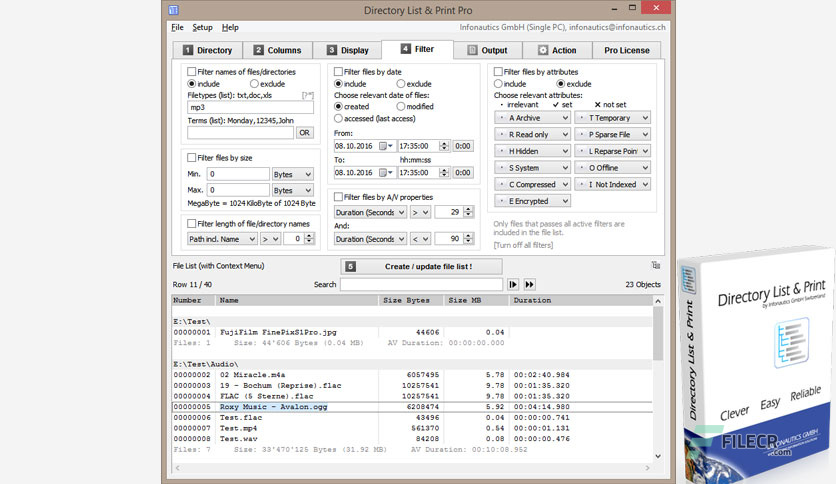
Task: Open calendar picker for To date
Action: (x=386, y=173)
